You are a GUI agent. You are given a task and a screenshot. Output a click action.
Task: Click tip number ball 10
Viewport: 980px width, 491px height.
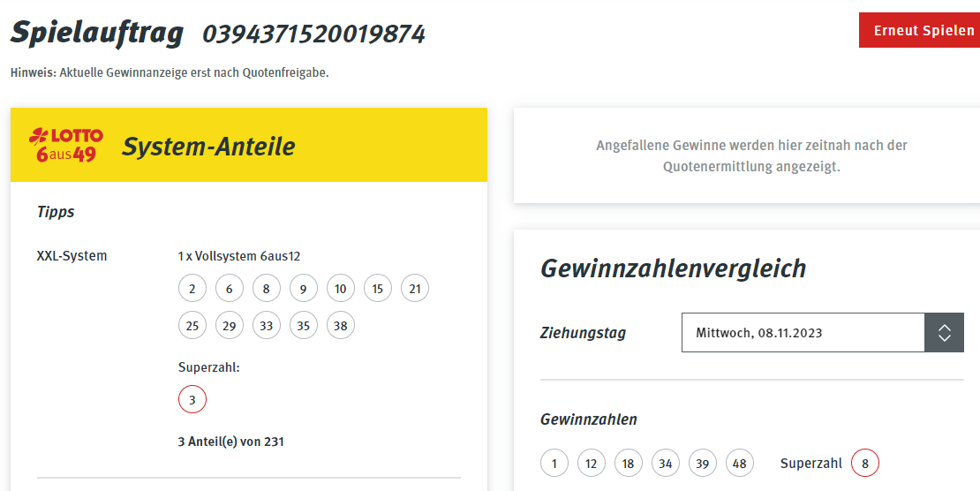[x=341, y=289]
